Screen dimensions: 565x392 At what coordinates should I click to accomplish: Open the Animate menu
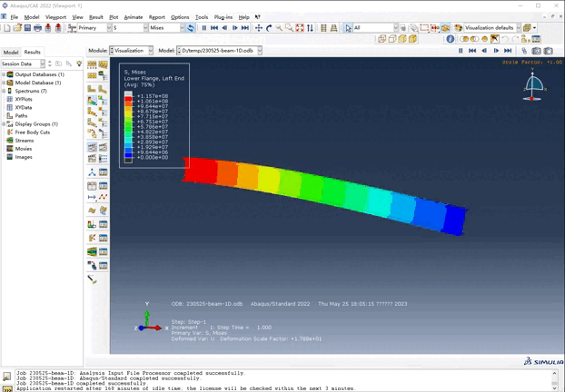pyautogui.click(x=133, y=17)
